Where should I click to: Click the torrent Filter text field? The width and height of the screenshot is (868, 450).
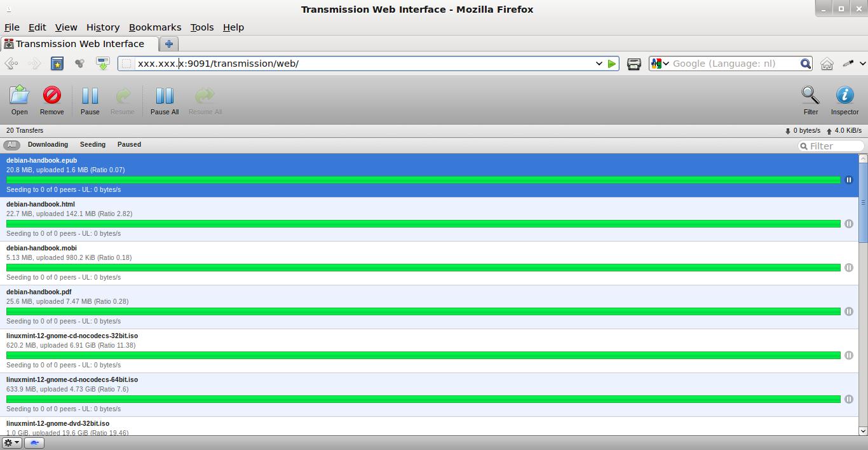coord(831,146)
